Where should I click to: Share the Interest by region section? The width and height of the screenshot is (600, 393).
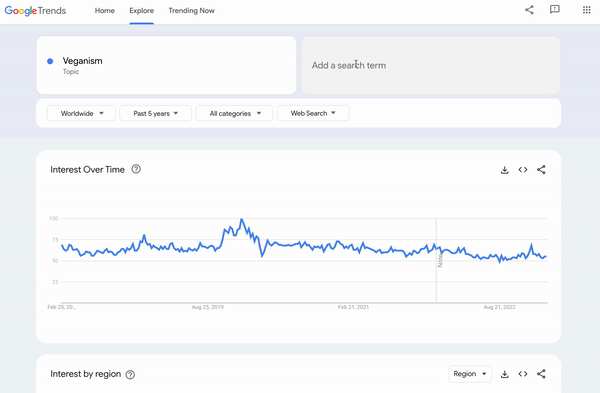541,374
